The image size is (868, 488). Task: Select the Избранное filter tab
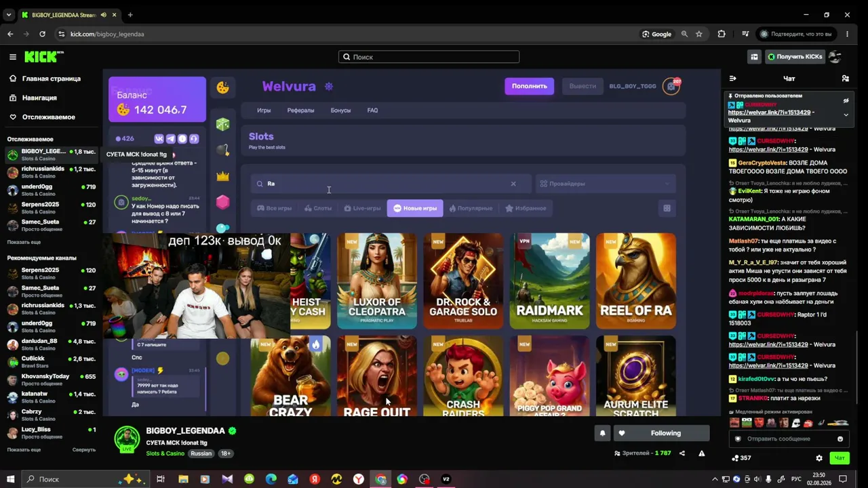click(526, 208)
